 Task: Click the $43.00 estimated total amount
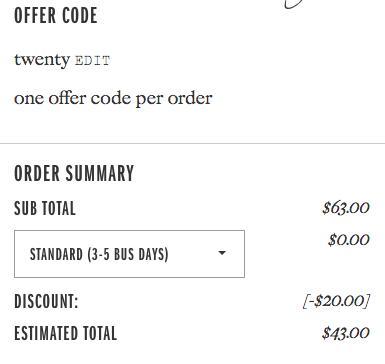tap(346, 333)
